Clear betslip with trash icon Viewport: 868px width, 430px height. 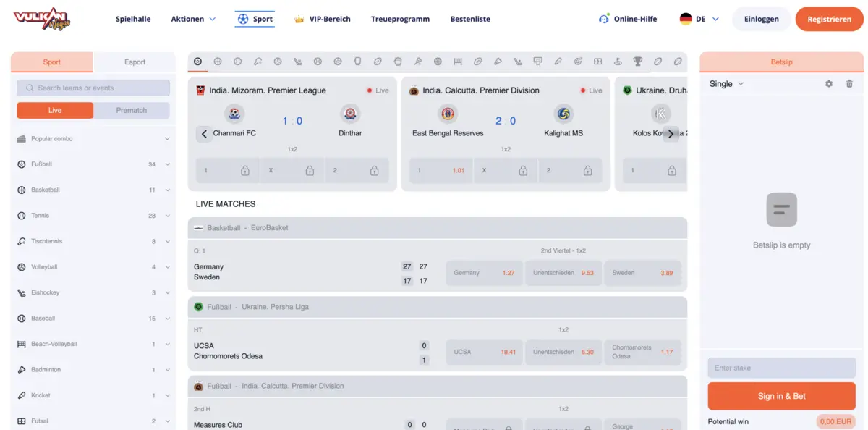(849, 84)
